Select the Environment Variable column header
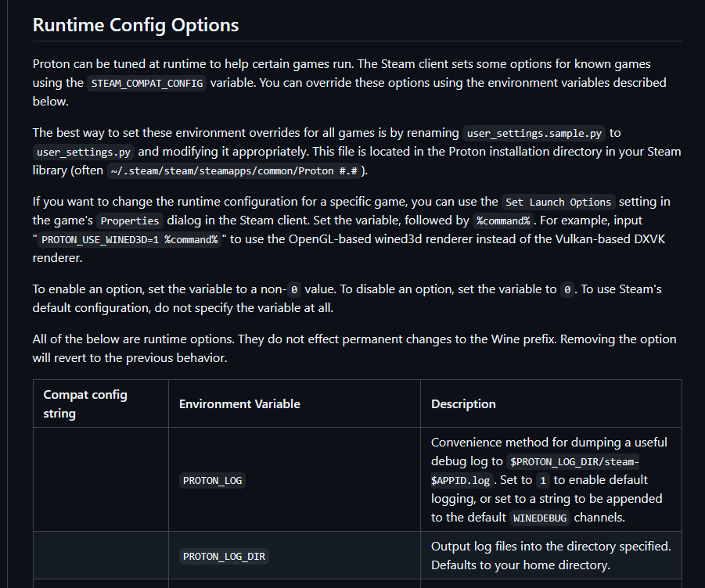The image size is (705, 588). (239, 403)
